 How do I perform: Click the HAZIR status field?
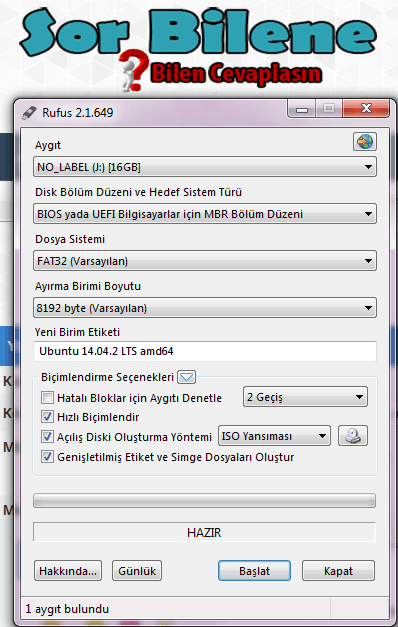click(204, 532)
